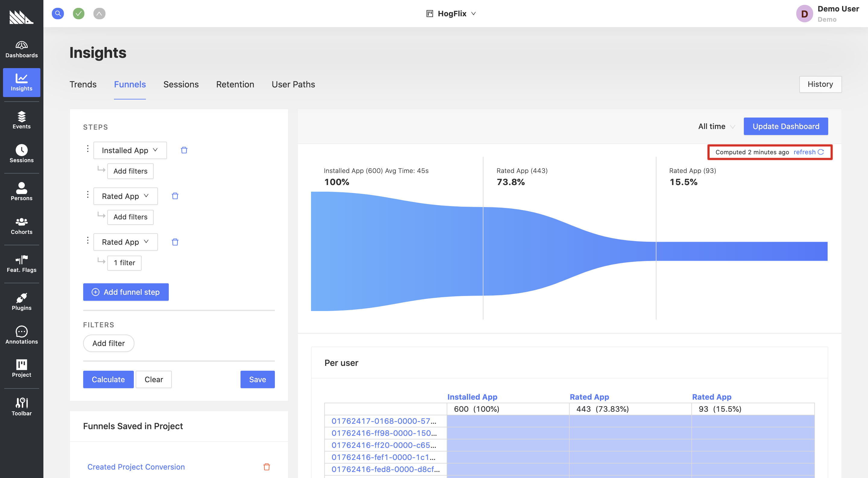868x478 pixels.
Task: Switch to the User Paths tab
Action: point(293,84)
